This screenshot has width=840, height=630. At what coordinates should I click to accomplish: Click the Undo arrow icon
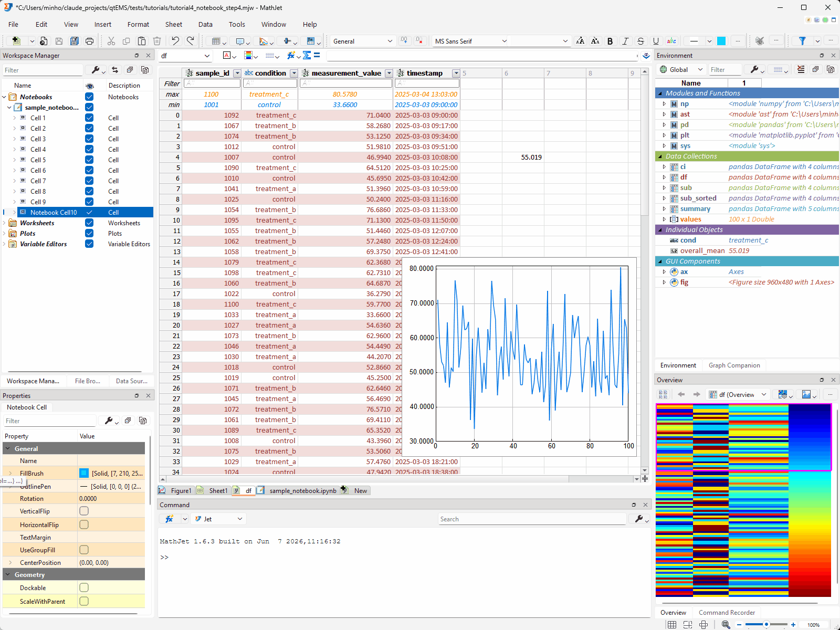tap(175, 41)
